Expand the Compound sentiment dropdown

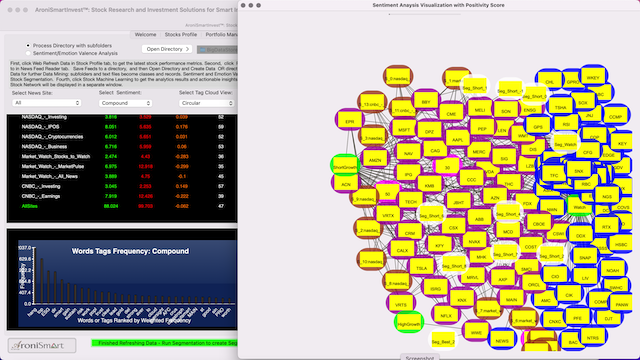[x=125, y=103]
